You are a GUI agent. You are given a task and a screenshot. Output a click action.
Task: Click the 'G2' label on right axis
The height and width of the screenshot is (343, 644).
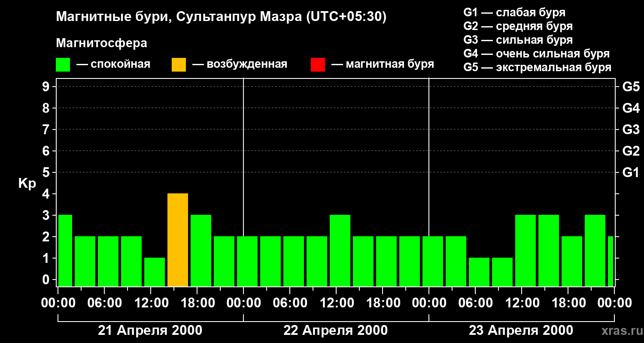click(631, 151)
